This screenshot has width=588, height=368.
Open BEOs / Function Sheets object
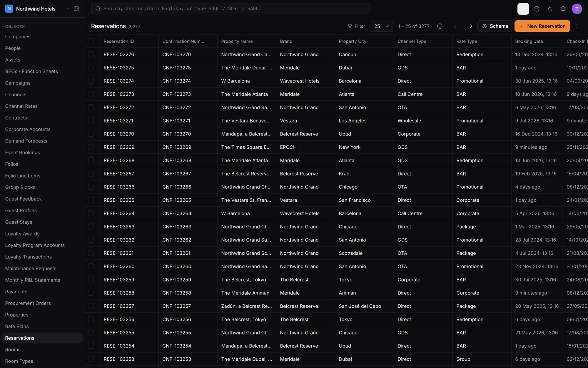(31, 72)
